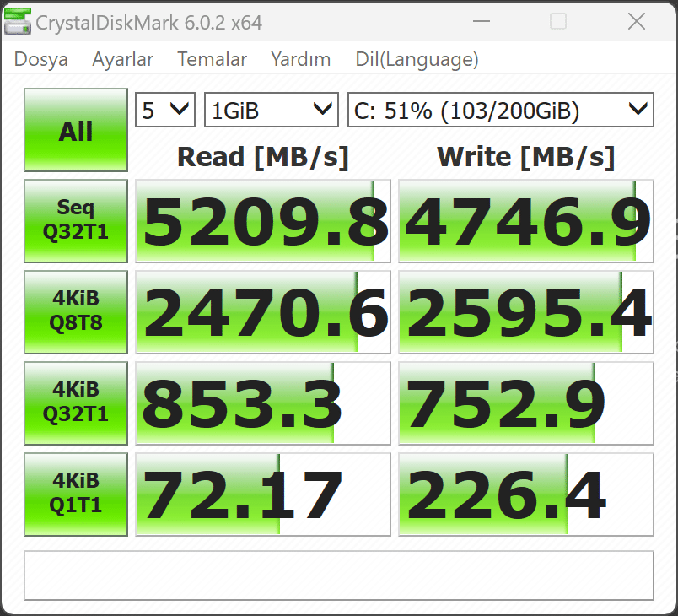Image resolution: width=678 pixels, height=616 pixels.
Task: Click the 4KiB Q1T1 read result 72.17
Action: 263,494
